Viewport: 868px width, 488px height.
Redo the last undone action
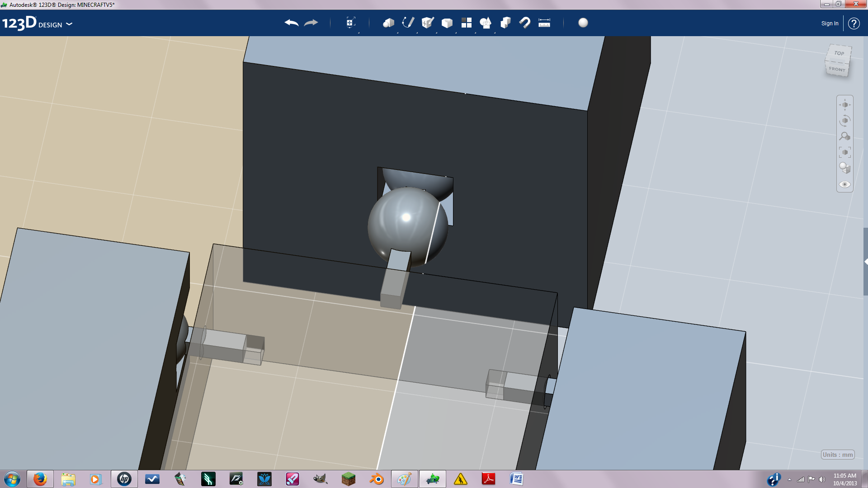pos(311,23)
